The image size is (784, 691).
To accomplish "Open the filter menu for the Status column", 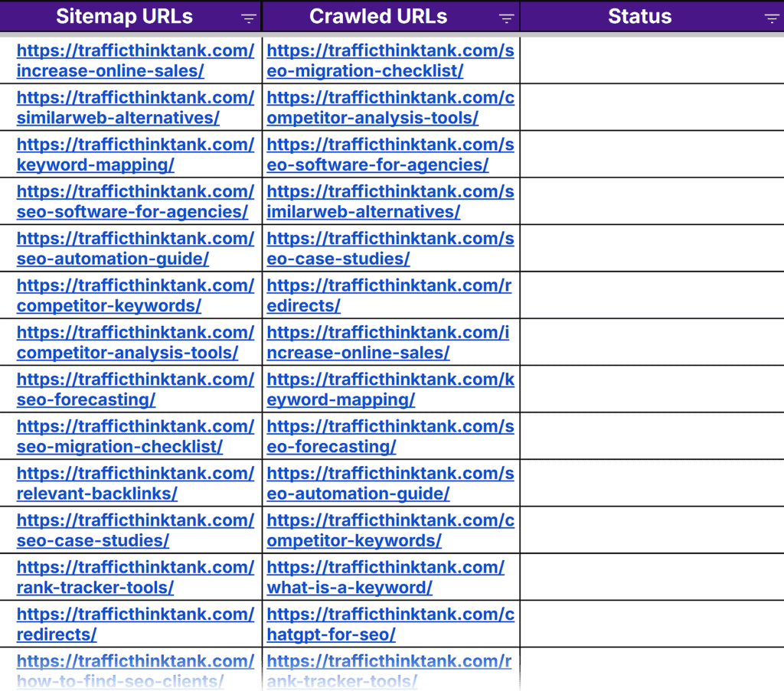I will click(x=771, y=17).
